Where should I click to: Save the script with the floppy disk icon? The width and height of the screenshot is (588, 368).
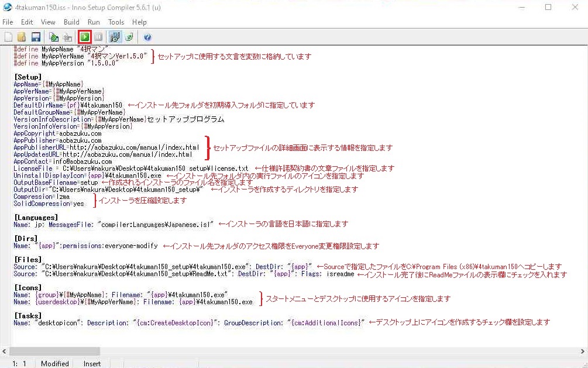tap(36, 37)
